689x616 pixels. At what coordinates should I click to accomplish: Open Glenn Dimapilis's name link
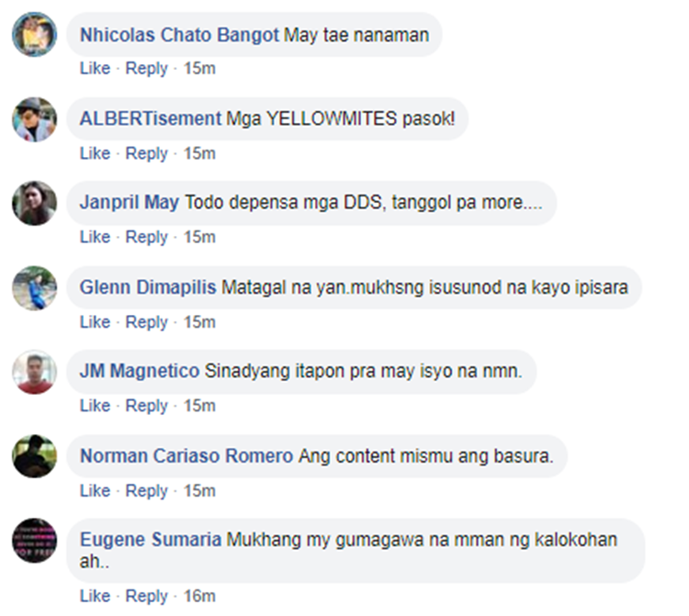point(148,287)
